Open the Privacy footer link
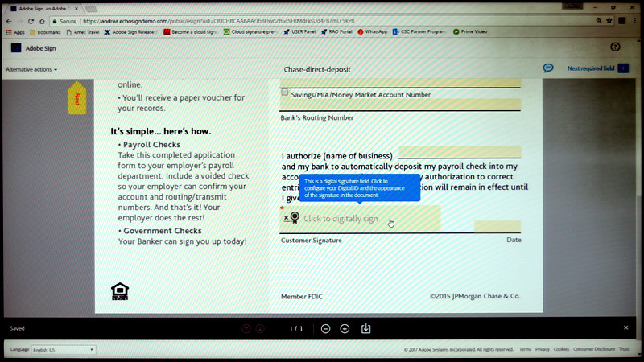This screenshot has height=362, width=644. point(542,349)
